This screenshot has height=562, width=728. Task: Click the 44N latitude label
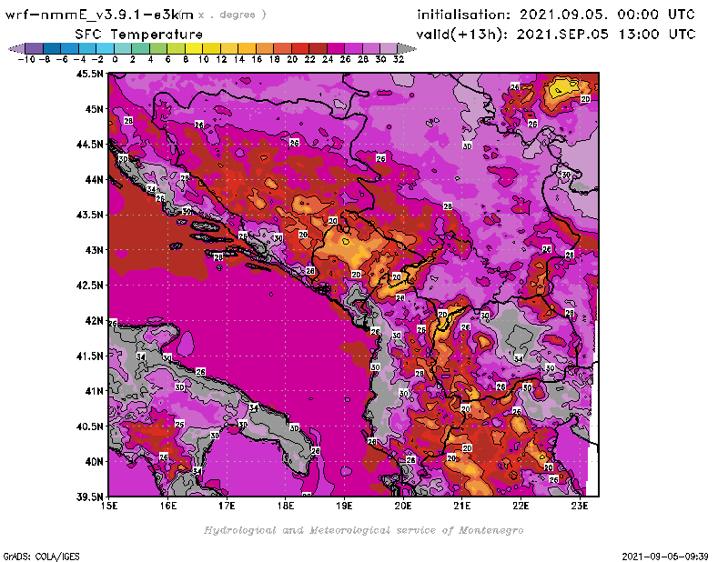(x=94, y=179)
